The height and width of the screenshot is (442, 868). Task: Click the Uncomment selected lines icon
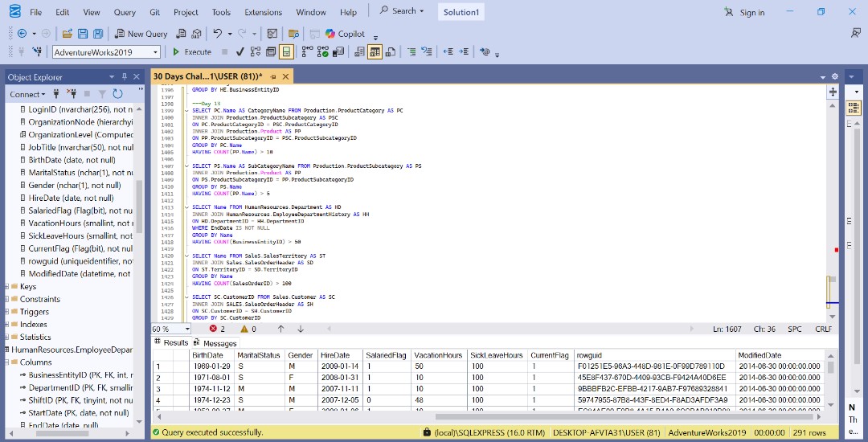(x=426, y=51)
